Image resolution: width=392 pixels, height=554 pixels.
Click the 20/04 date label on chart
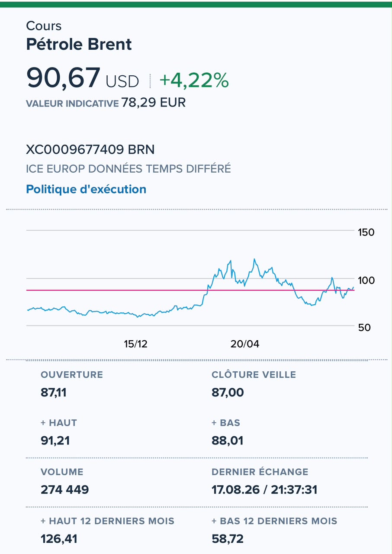(x=244, y=344)
